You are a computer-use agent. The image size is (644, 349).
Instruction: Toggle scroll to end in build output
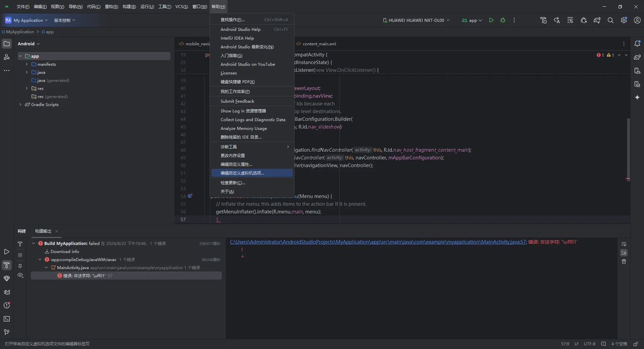[623, 253]
